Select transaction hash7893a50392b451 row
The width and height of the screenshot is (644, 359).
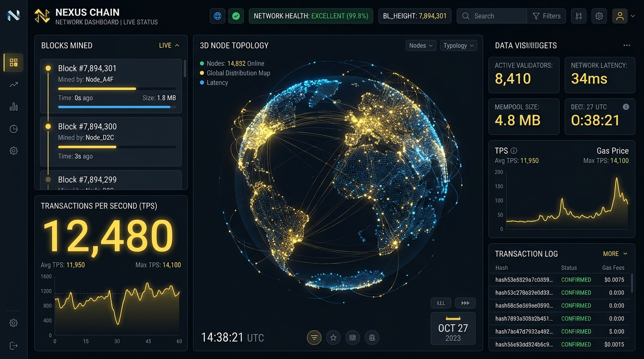[x=560, y=318]
